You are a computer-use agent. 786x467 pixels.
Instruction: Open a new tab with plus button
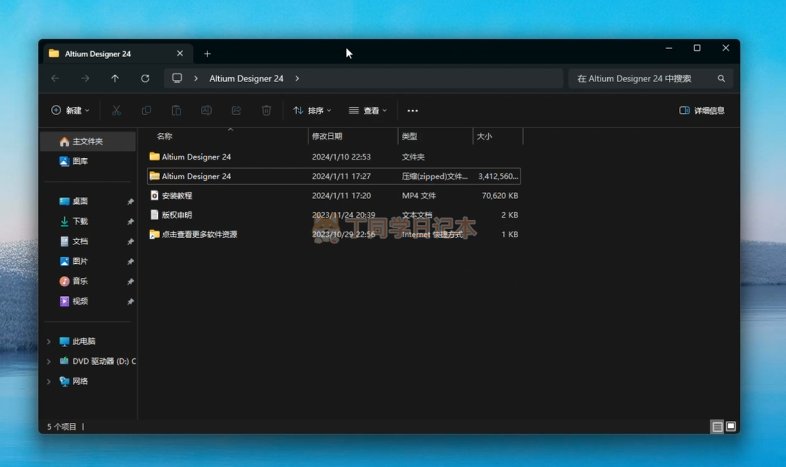207,53
